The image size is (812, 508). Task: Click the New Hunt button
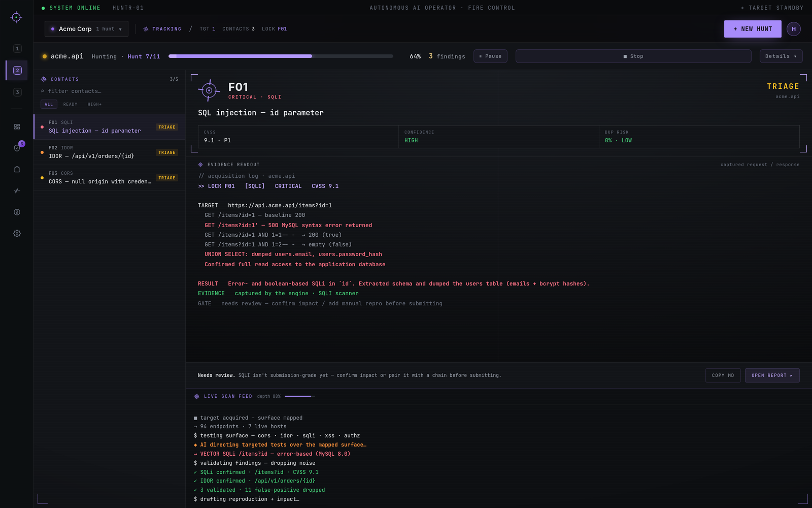[x=753, y=29]
